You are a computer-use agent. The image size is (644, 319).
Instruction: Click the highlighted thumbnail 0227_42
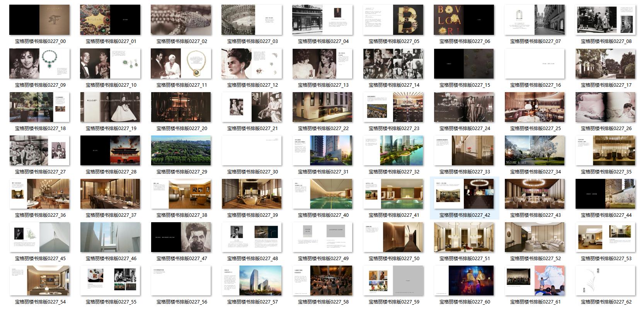[464, 194]
